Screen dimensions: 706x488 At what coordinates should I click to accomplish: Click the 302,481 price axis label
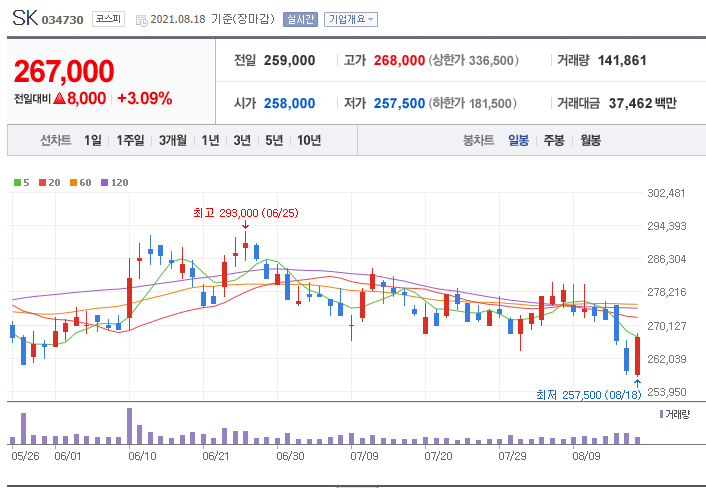666,193
